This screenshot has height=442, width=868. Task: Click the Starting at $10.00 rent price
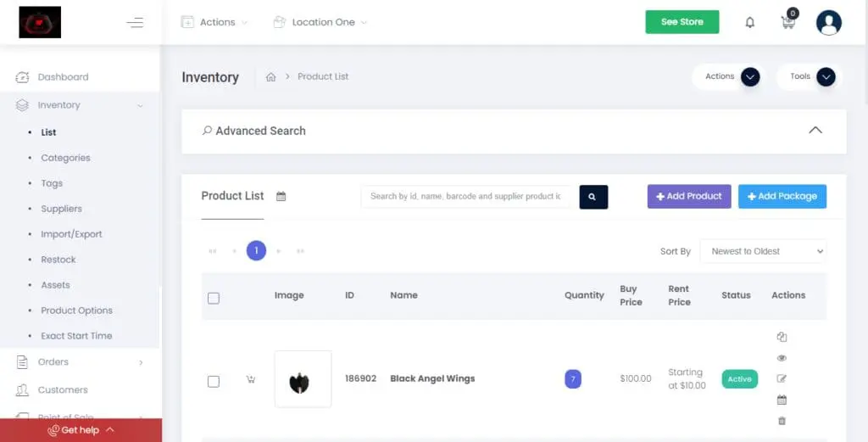click(687, 379)
